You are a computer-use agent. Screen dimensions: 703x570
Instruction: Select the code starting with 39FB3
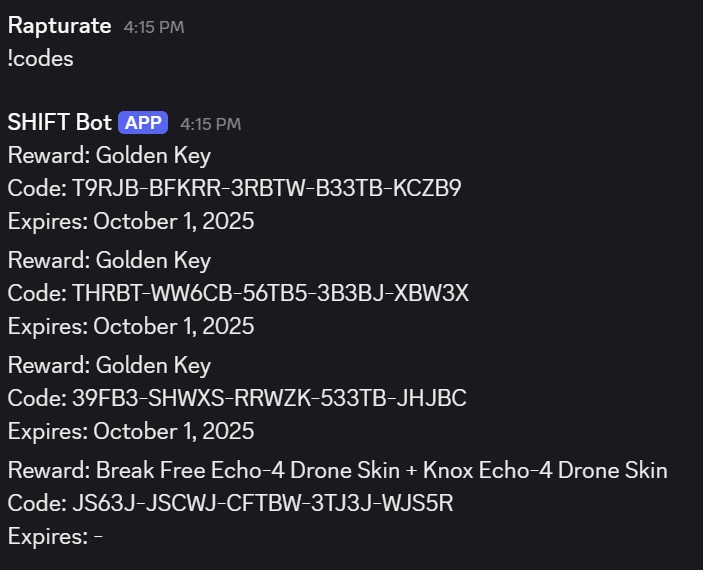pos(269,398)
